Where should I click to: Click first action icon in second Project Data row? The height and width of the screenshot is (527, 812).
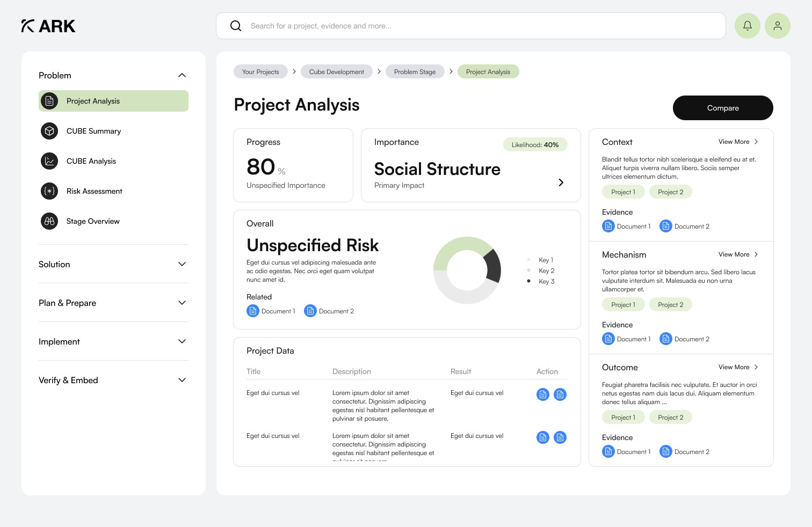pos(543,437)
